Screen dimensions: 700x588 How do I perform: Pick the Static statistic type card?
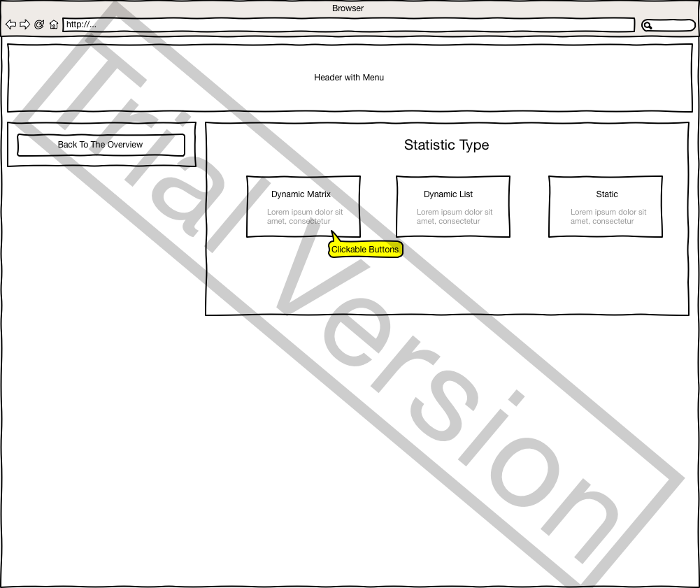605,206
